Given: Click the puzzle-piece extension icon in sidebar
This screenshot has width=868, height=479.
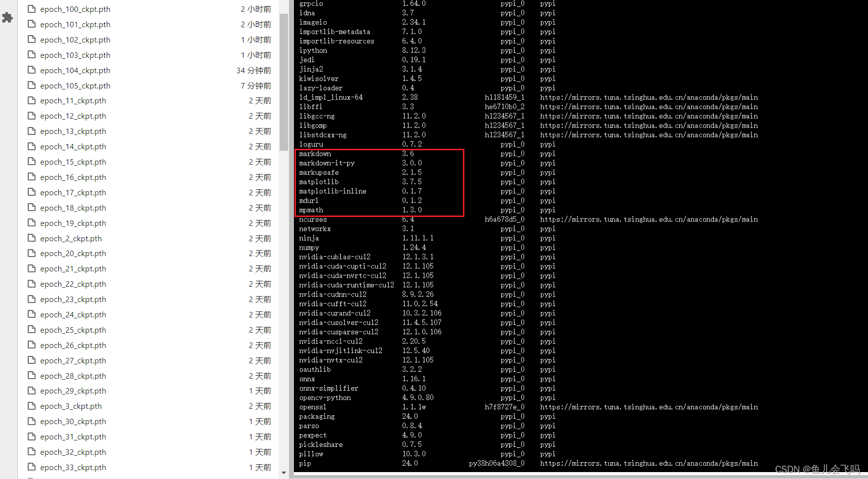Looking at the screenshot, I should point(7,18).
